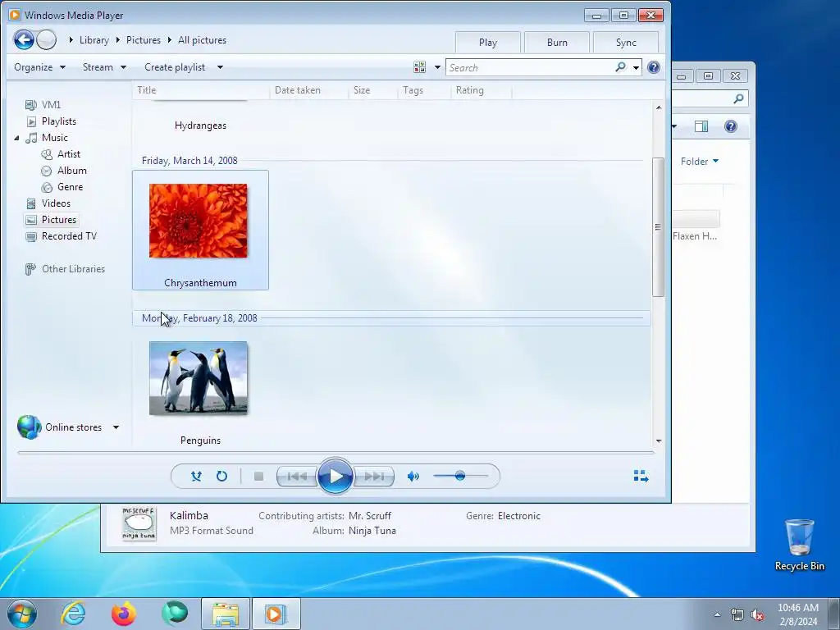
Task: Start playback with the Play button
Action: [x=335, y=476]
